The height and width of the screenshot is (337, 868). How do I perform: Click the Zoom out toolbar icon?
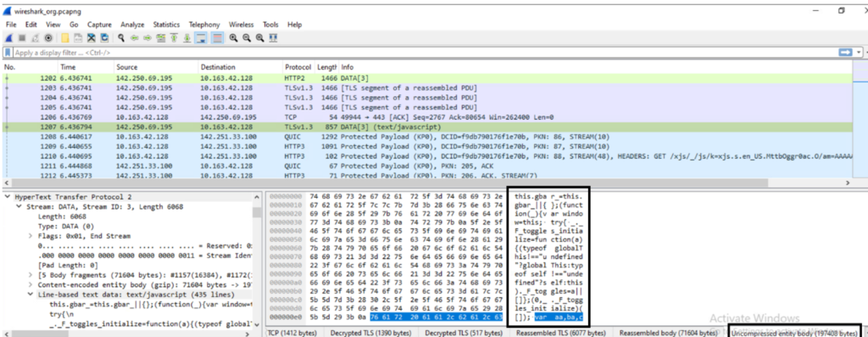(247, 37)
